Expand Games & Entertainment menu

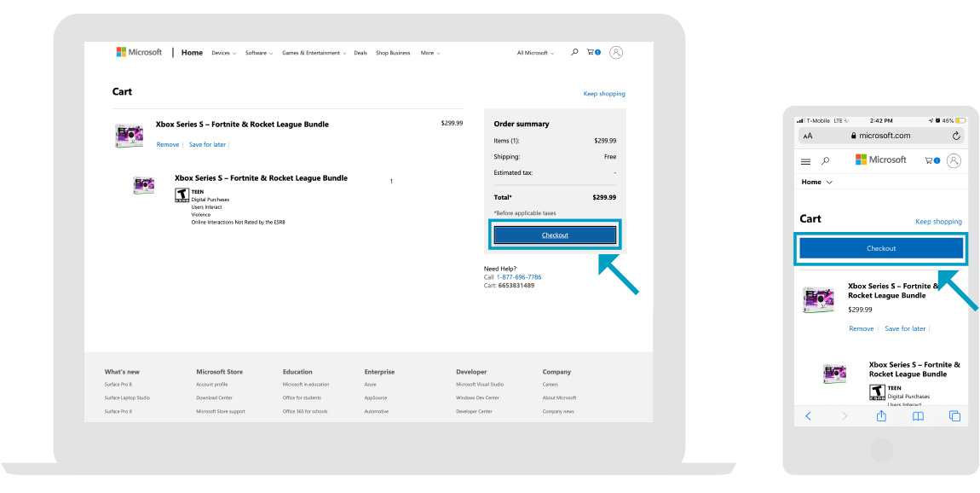point(314,53)
